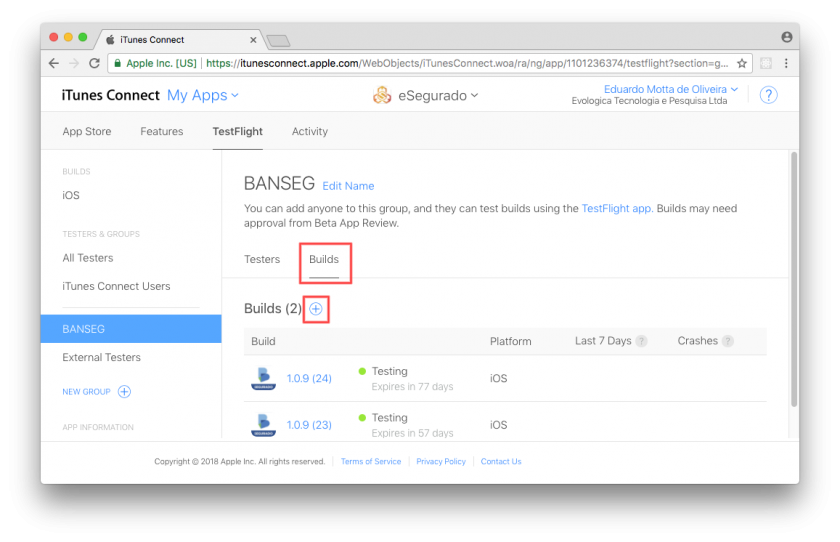Open build 1.0.9 (23) link
This screenshot has width=840, height=542.
(x=309, y=425)
